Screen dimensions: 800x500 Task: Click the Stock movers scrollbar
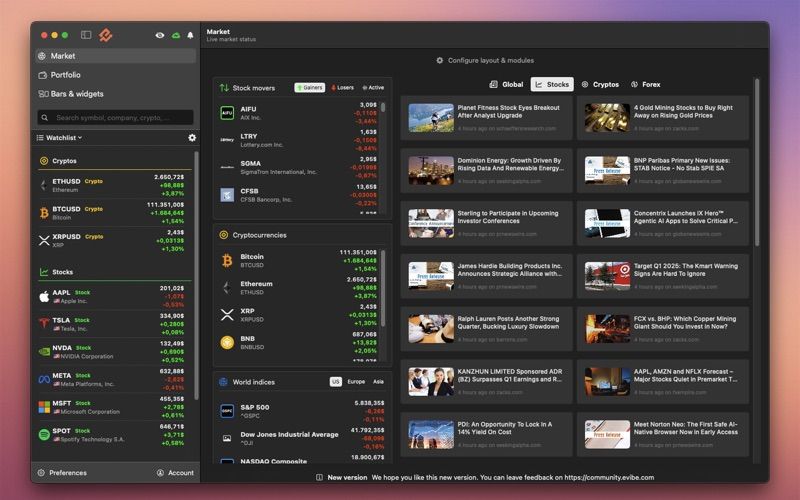pyautogui.click(x=383, y=108)
